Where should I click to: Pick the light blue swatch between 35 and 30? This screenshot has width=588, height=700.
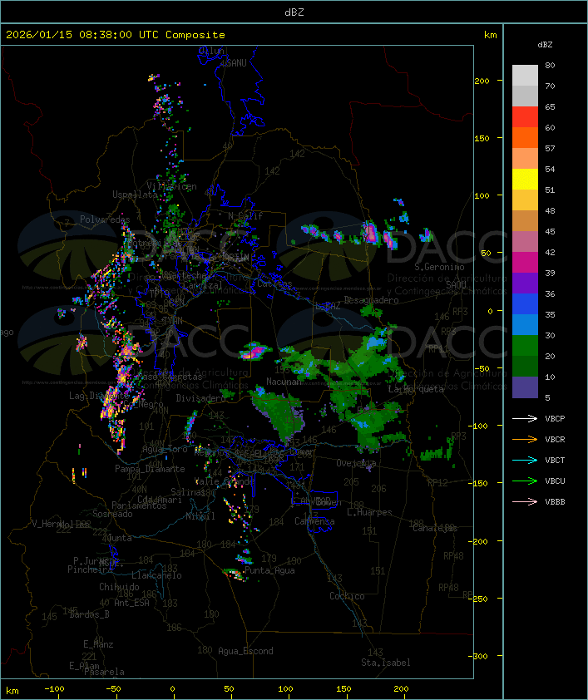point(525,324)
